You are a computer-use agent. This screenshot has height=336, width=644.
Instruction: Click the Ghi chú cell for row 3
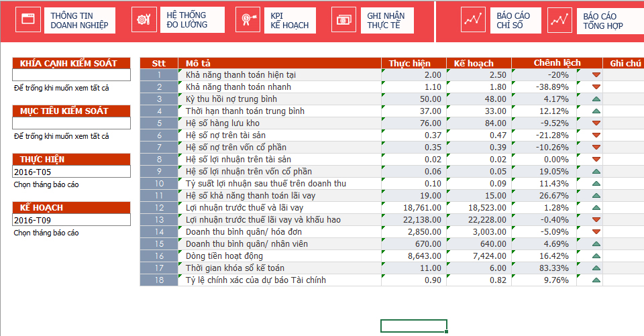(x=624, y=99)
